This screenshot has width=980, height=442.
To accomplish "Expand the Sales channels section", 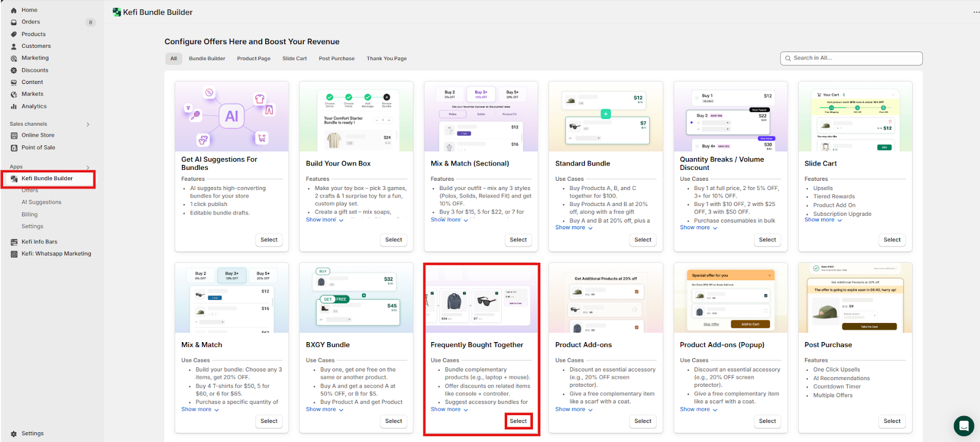I will click(x=88, y=124).
